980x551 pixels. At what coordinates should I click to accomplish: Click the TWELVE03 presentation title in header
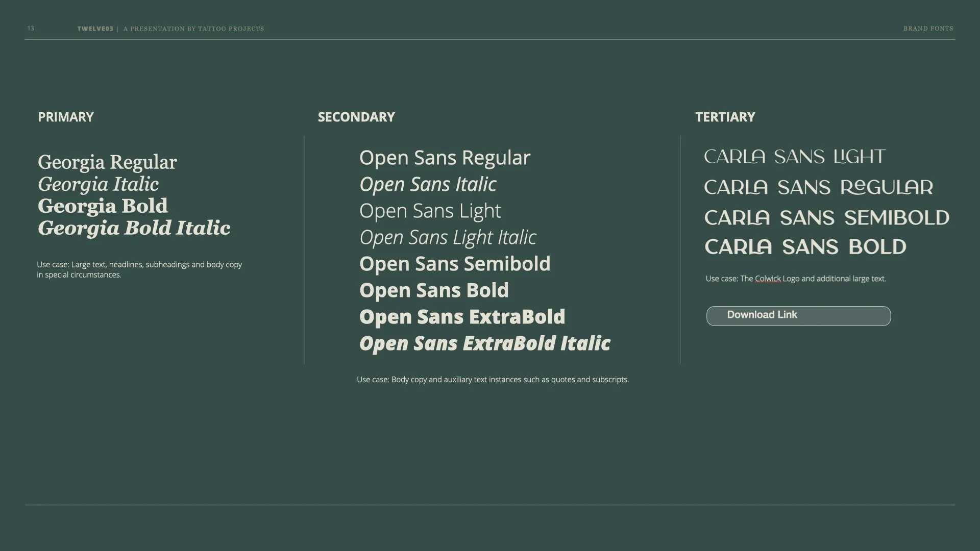tap(95, 29)
